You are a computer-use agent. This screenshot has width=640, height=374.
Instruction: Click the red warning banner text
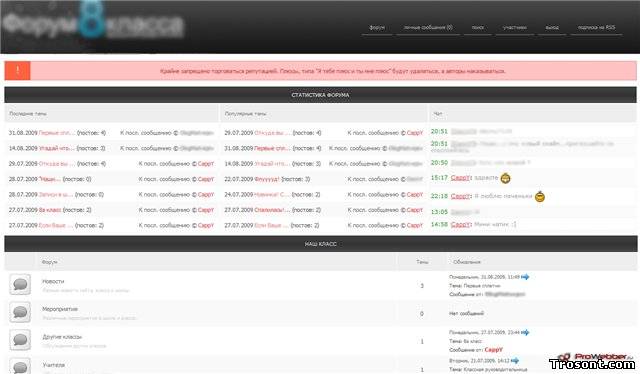tap(333, 71)
